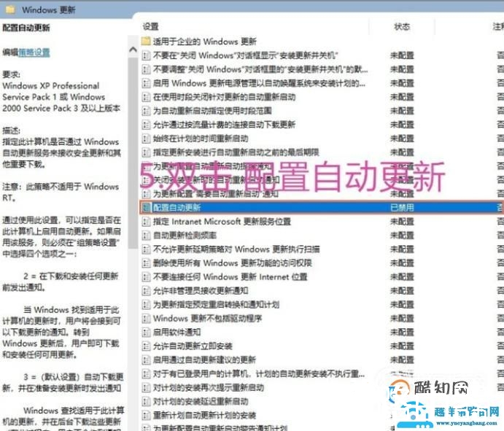Viewport: 504px width, 431px height.
Task: Click 未配置 status of 始终在计划的时间重新启动 row
Action: coord(402,139)
